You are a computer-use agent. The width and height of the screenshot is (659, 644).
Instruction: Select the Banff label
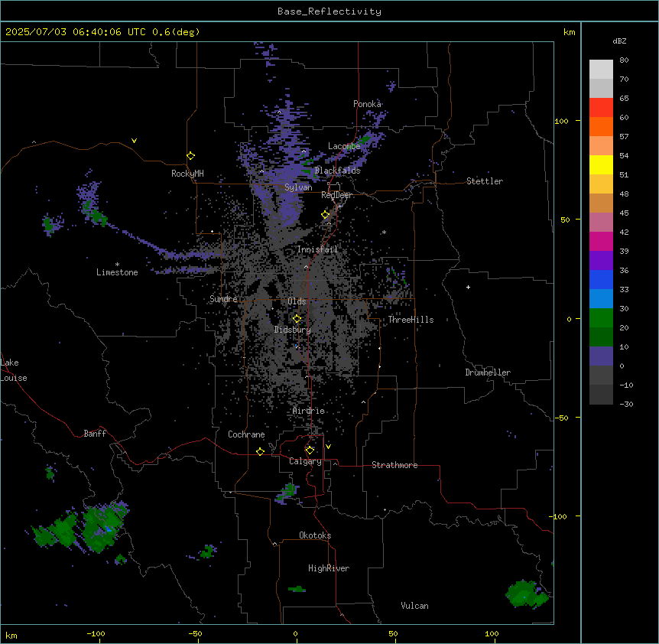point(95,434)
